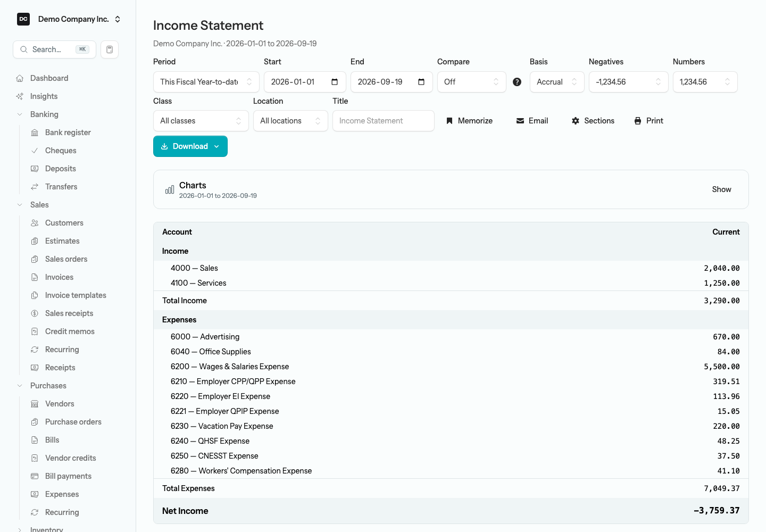
Task: Open the Numbers format dropdown
Action: pos(705,82)
